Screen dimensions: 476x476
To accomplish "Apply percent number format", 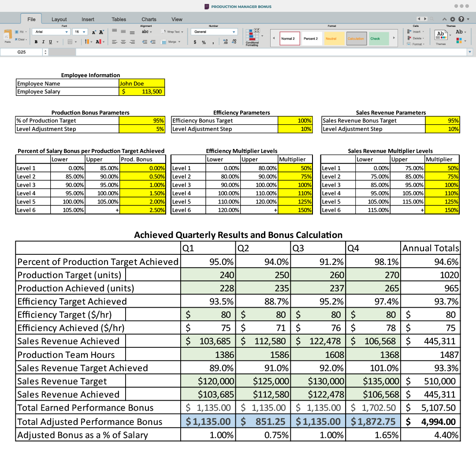I will [x=204, y=42].
